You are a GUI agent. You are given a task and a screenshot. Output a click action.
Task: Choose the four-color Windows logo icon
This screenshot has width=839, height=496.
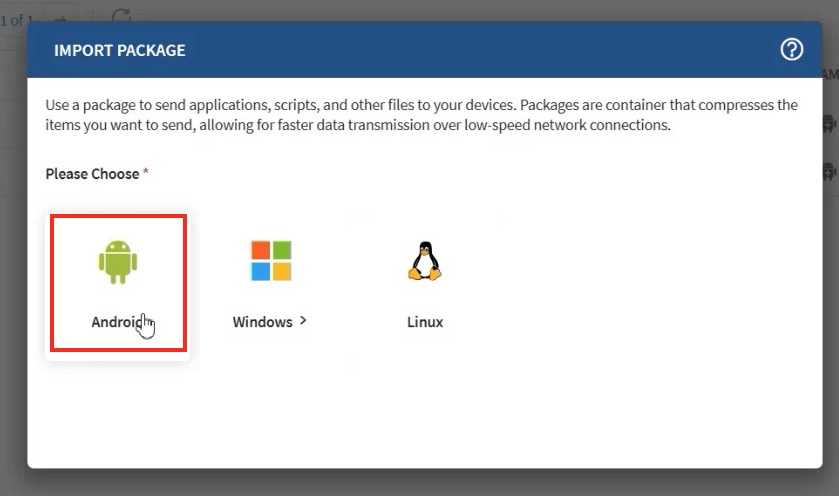click(x=271, y=260)
